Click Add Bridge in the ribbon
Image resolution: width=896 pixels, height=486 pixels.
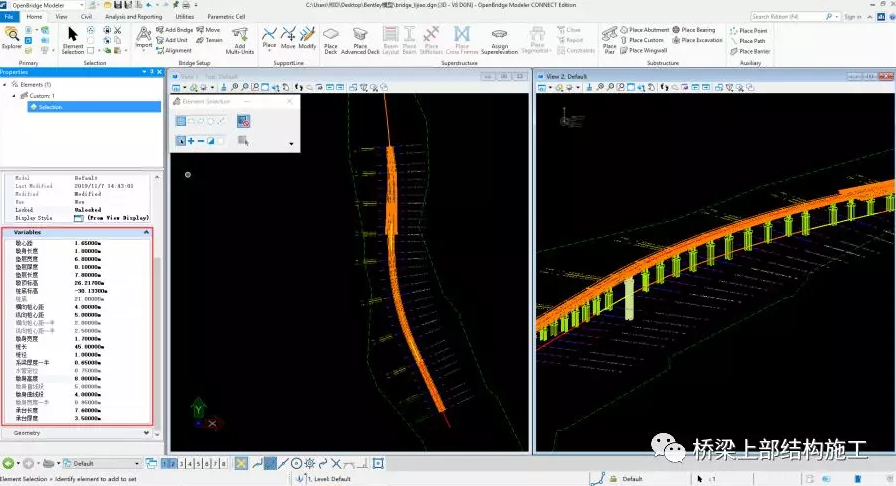(x=175, y=30)
